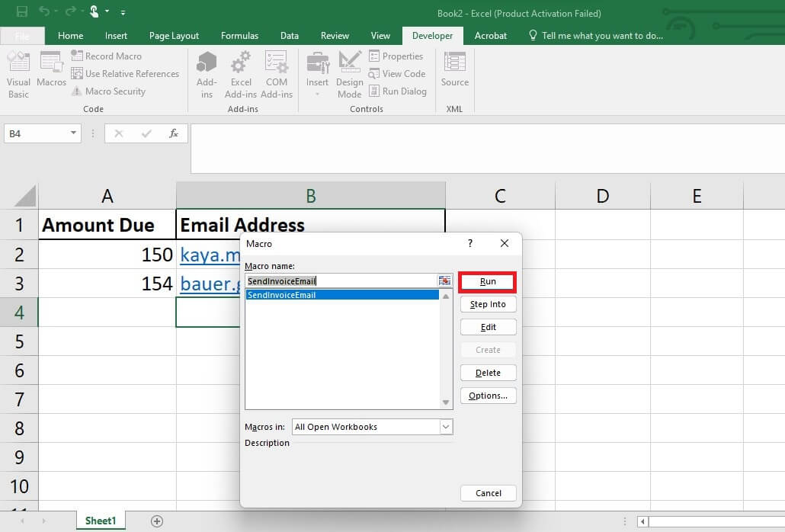Open the Visual Basic editor

(x=17, y=74)
